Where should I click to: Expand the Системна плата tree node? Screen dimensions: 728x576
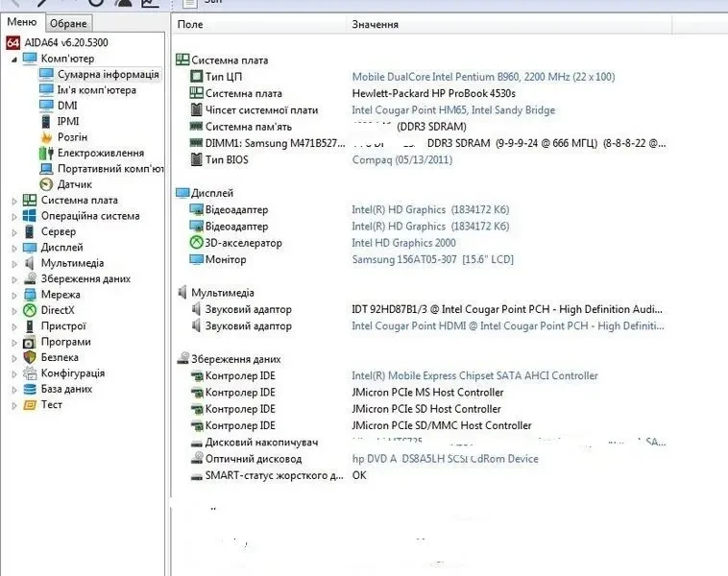(x=14, y=201)
